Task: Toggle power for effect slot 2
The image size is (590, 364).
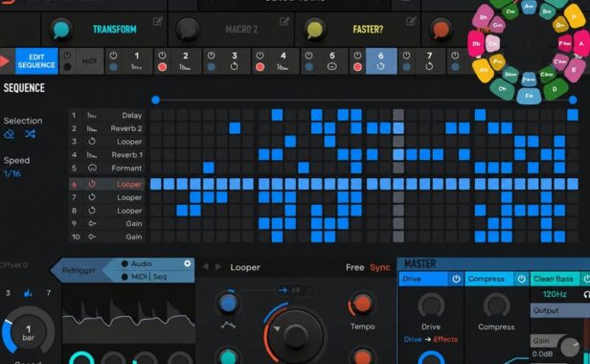Action: pos(162,56)
